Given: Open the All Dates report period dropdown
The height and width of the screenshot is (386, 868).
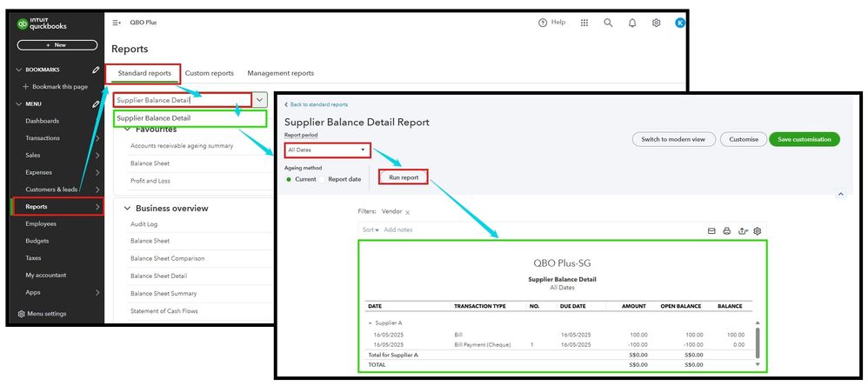Looking at the screenshot, I should (327, 150).
